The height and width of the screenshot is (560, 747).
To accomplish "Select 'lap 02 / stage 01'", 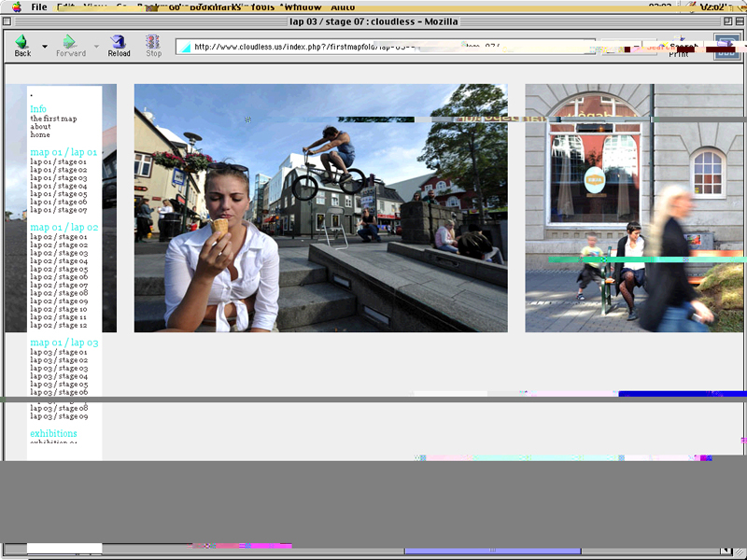I will (x=59, y=237).
